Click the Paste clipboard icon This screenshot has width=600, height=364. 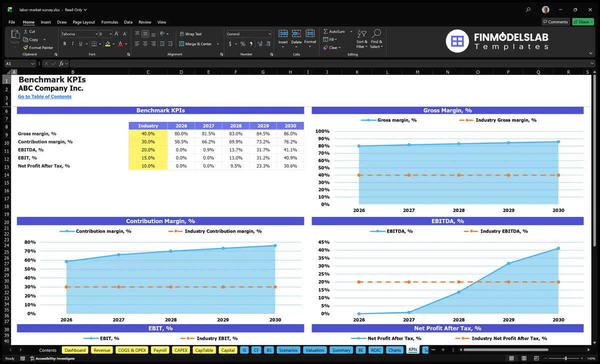click(14, 34)
